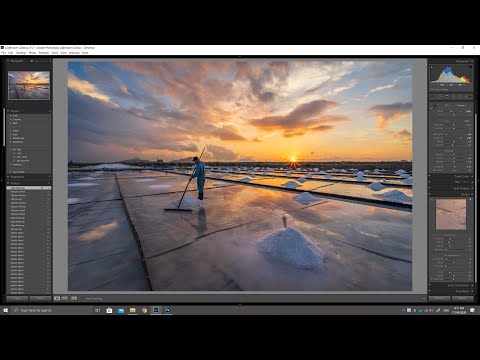Open the Windows Start menu
The height and width of the screenshot is (360, 480).
(5, 310)
